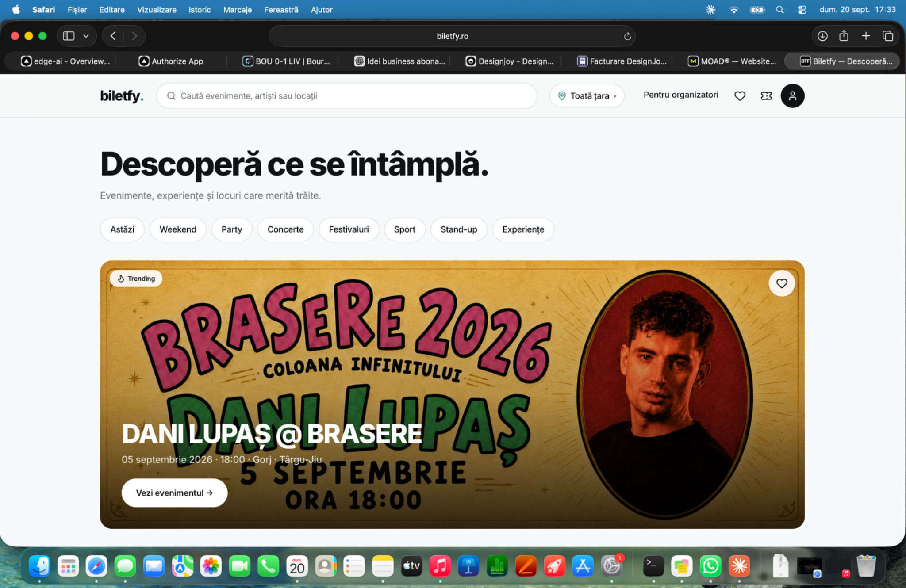Expand the sidebar options chevron
906x588 pixels.
[x=86, y=36]
